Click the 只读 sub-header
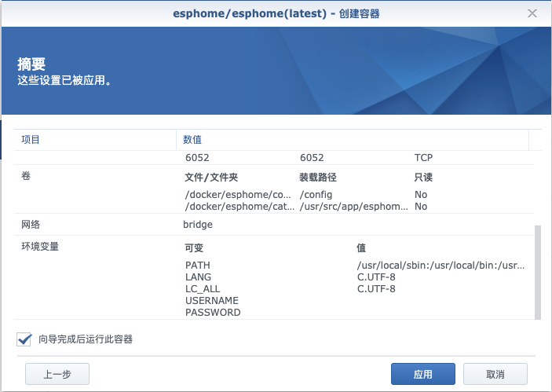Viewport: 552px width, 392px height. click(x=423, y=178)
